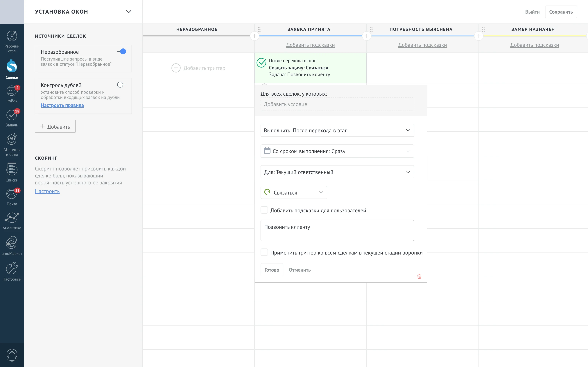The width and height of the screenshot is (588, 367).
Task: Expand the Установка окон pipeline dropdown
Action: tap(129, 12)
